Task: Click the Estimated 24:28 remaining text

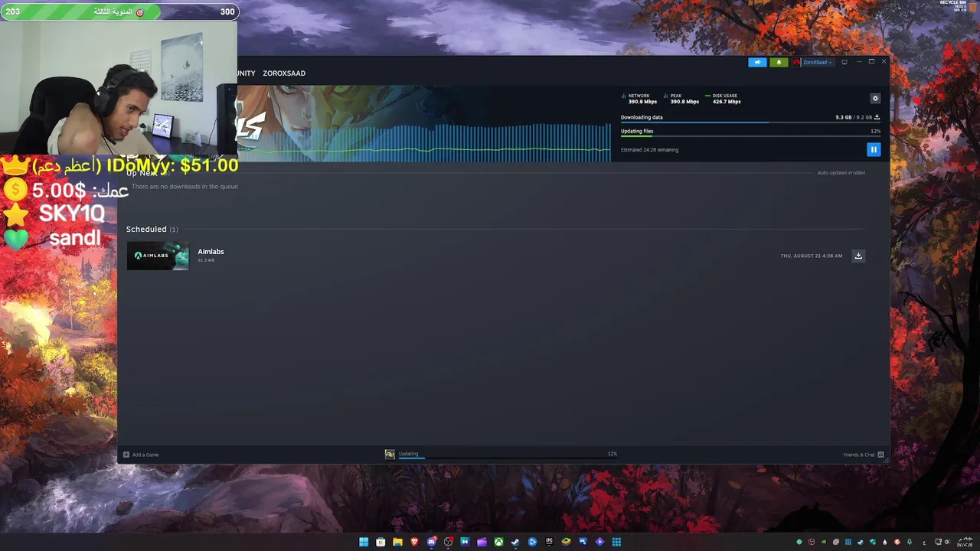Action: click(x=649, y=150)
